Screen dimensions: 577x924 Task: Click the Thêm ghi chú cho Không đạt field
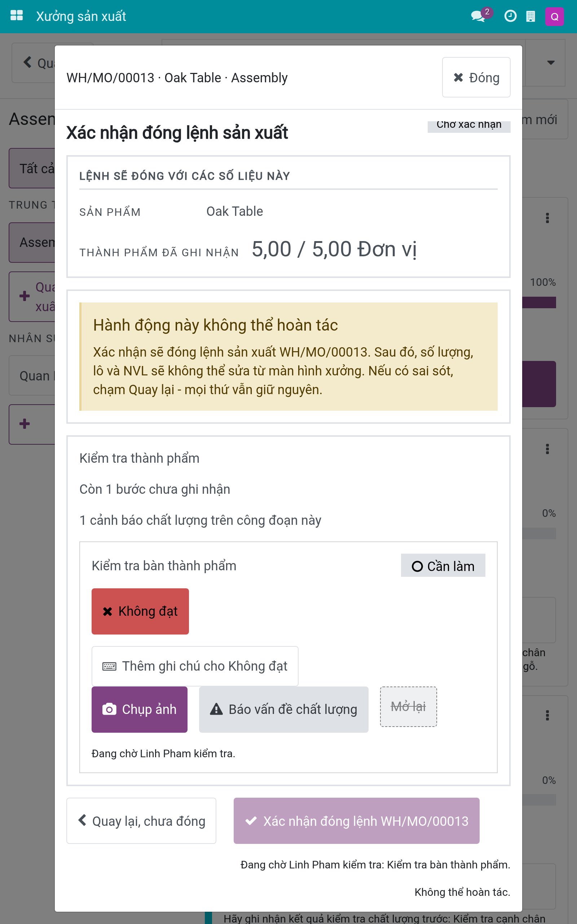point(195,666)
